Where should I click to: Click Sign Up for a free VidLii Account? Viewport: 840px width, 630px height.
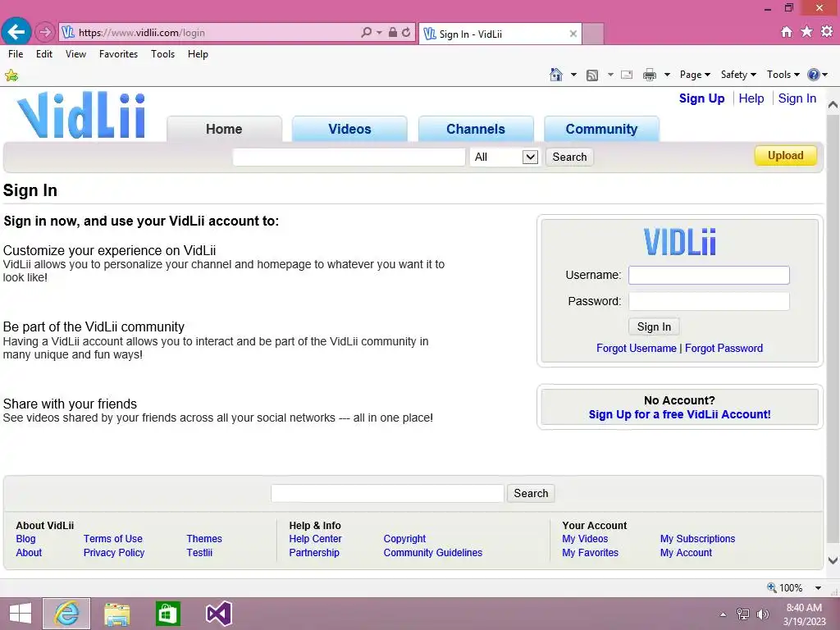[679, 414]
